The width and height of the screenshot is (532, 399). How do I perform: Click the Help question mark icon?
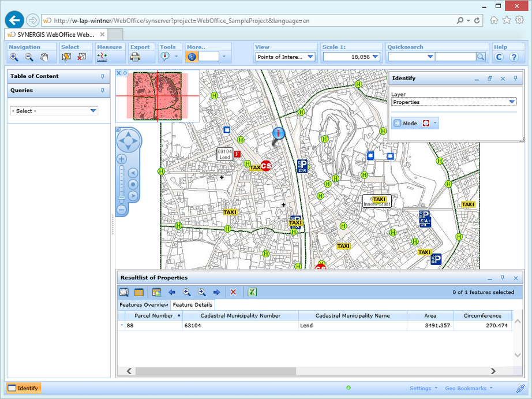(x=514, y=57)
